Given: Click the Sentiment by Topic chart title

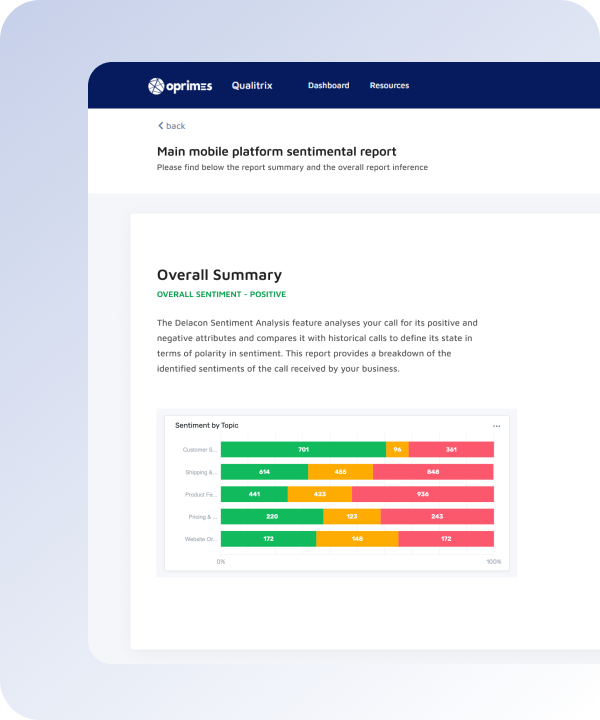Looking at the screenshot, I should 207,426.
